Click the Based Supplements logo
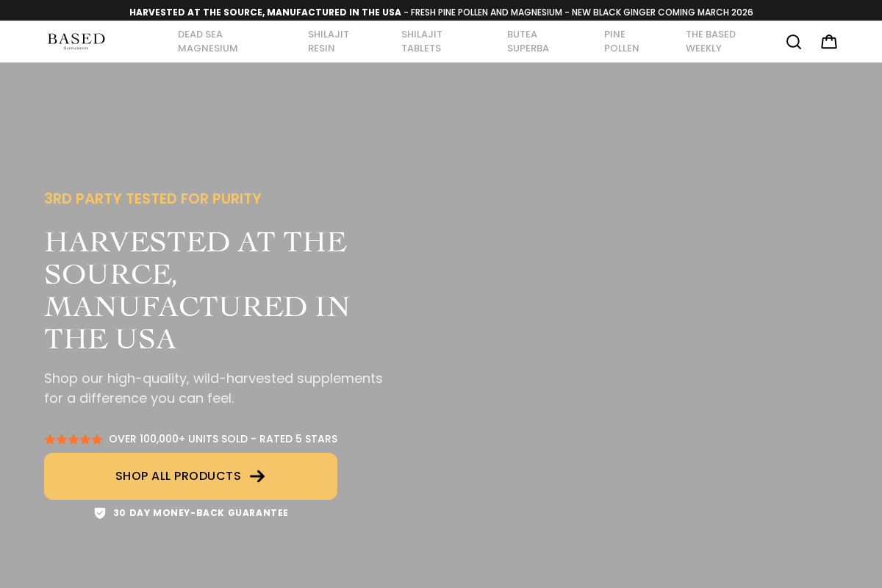 pos(76,40)
